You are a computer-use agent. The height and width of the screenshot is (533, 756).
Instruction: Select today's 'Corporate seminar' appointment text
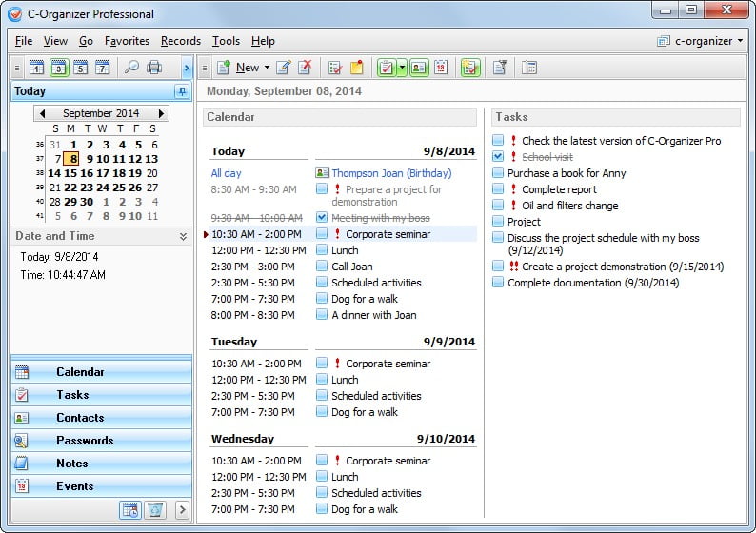coord(388,234)
